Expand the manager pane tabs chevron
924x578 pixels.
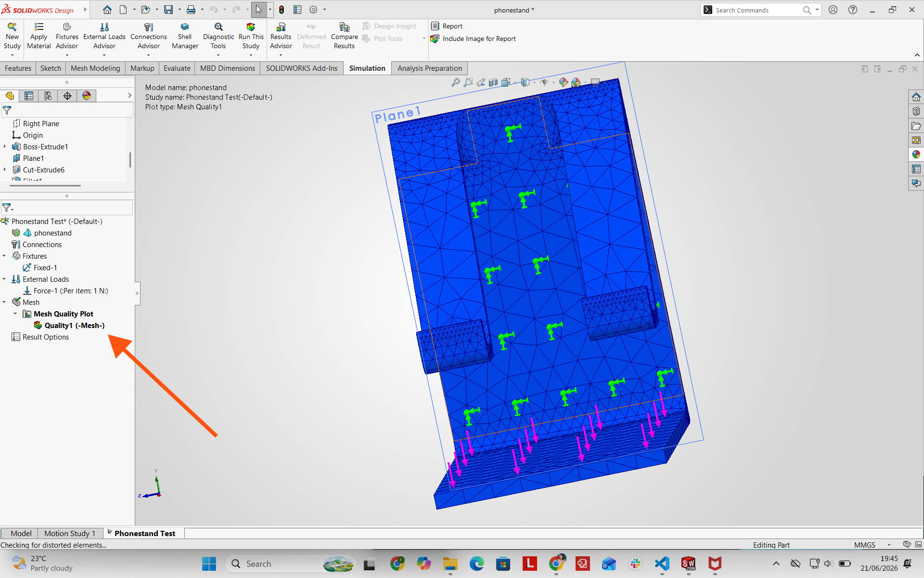coord(129,95)
